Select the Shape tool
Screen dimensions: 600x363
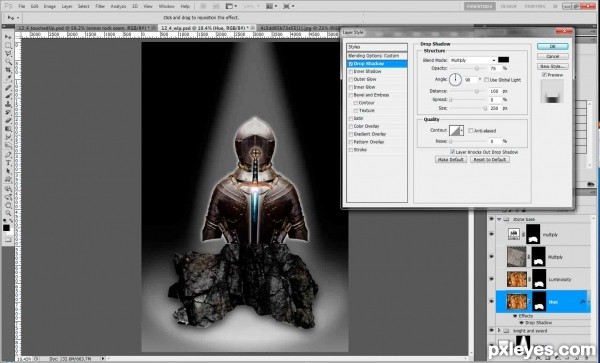[x=8, y=179]
